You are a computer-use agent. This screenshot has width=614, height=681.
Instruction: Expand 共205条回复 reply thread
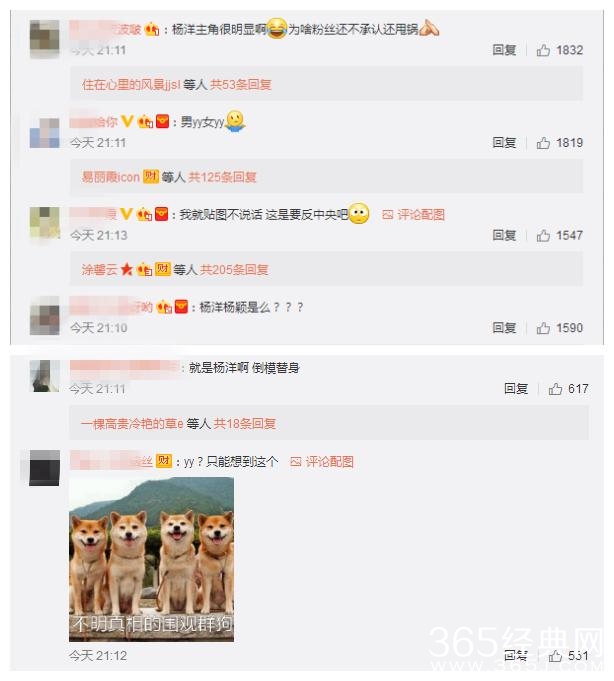tap(234, 269)
